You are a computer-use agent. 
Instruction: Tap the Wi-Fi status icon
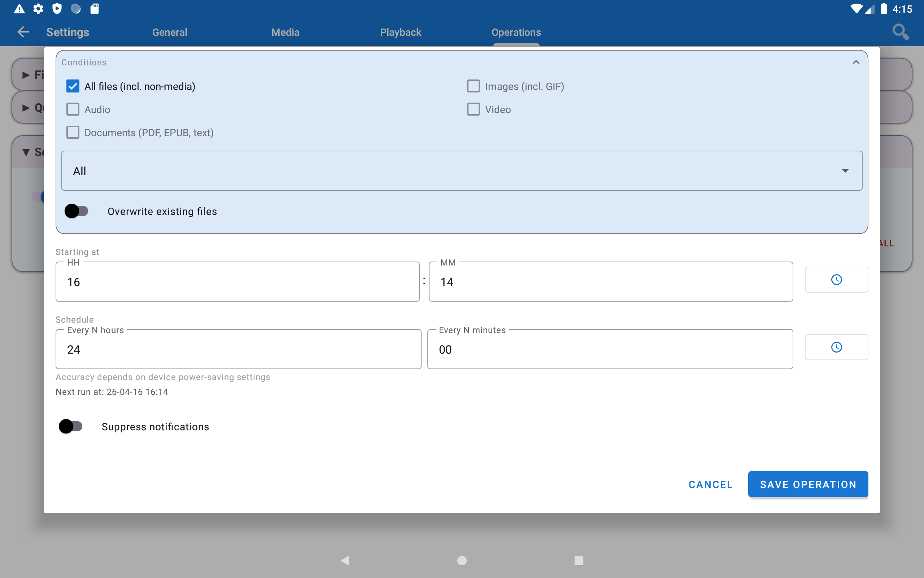pyautogui.click(x=856, y=9)
